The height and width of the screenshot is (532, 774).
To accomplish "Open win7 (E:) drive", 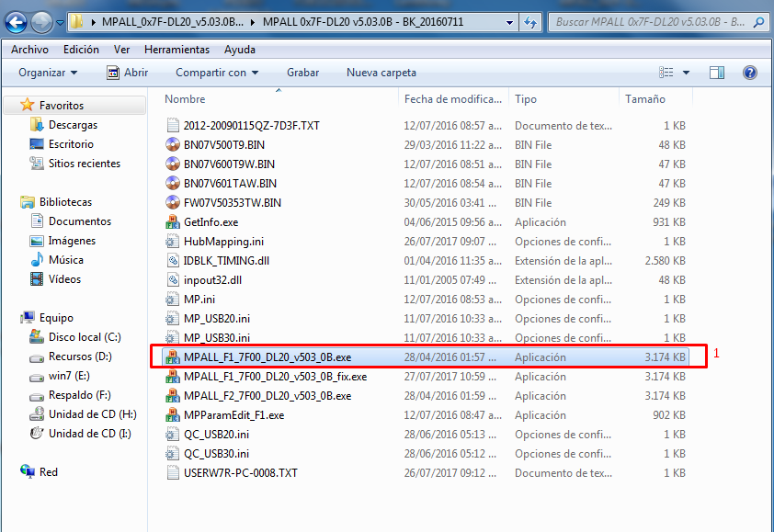I will pyautogui.click(x=69, y=376).
